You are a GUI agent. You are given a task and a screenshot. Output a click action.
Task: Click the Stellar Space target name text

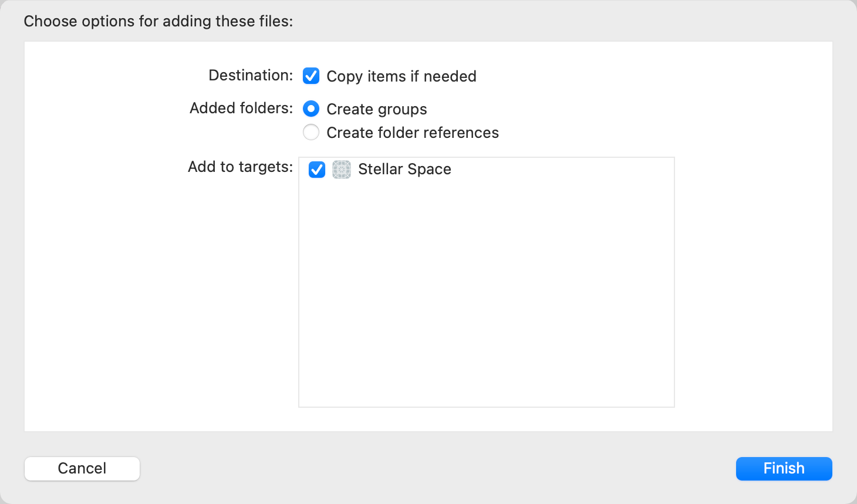point(404,170)
